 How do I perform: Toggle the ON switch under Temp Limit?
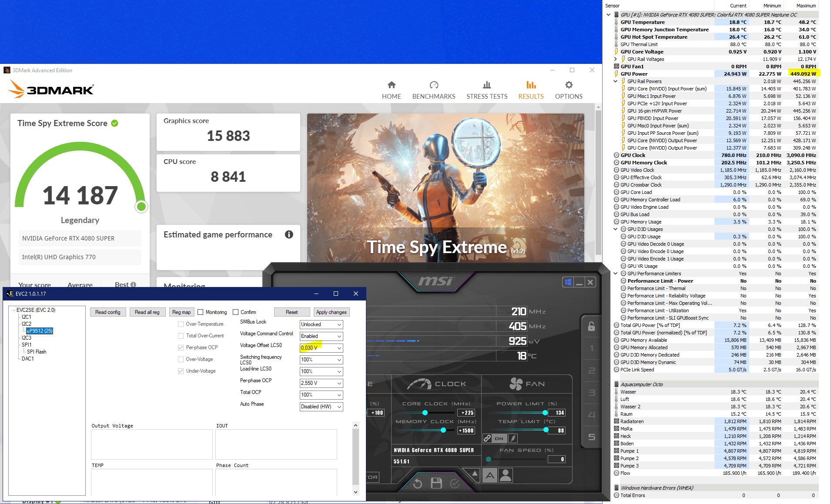pyautogui.click(x=499, y=438)
